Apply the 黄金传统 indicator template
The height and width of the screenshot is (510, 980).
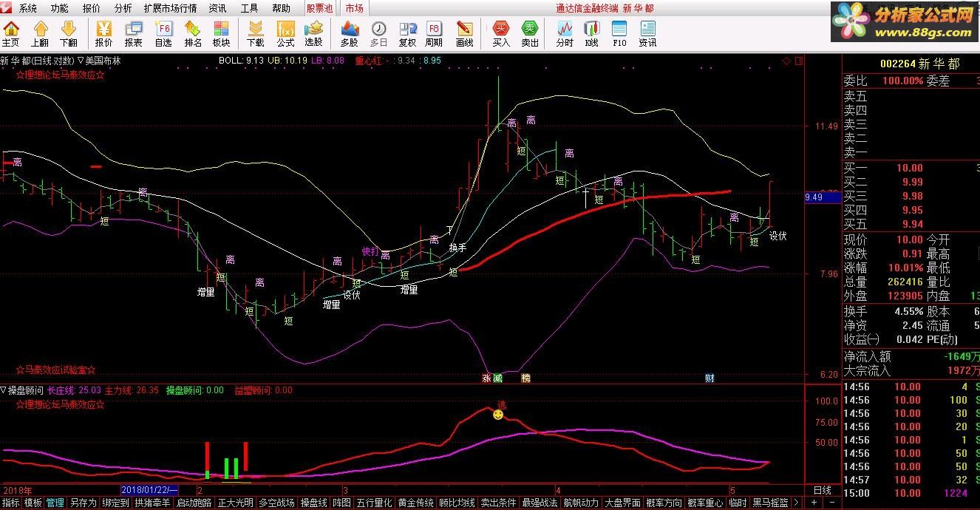point(415,503)
